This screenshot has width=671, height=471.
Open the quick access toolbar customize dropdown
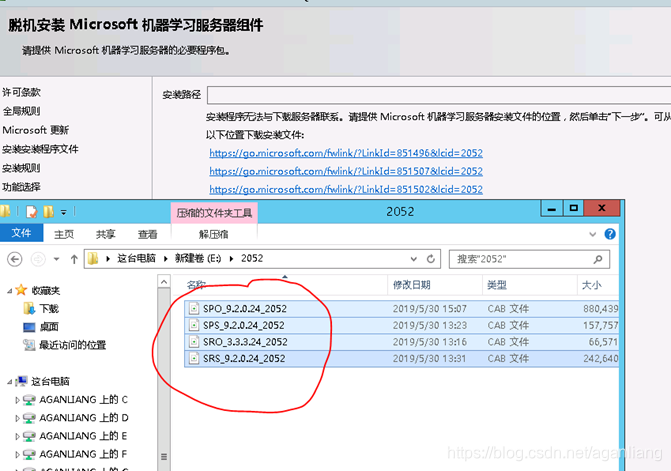point(63,212)
